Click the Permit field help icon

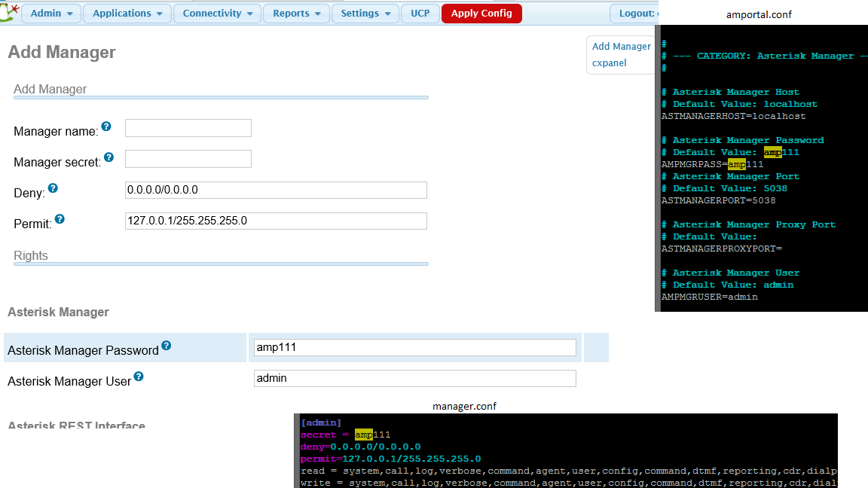[60, 219]
